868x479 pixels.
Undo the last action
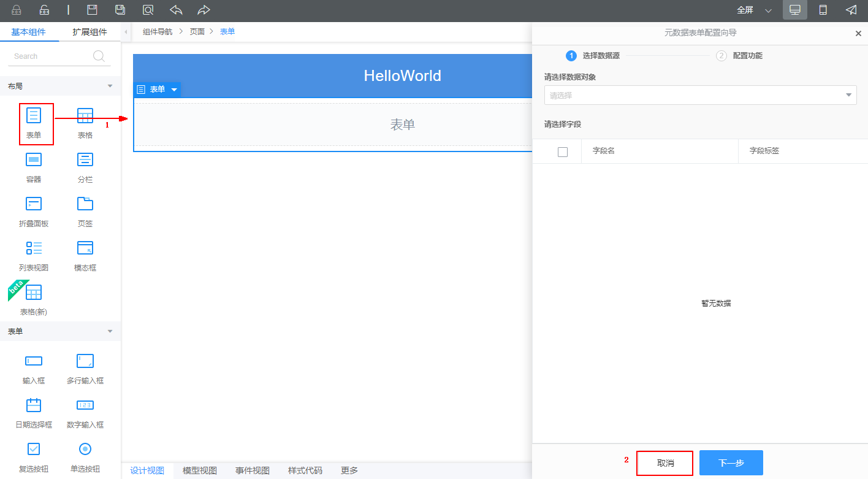coord(176,10)
